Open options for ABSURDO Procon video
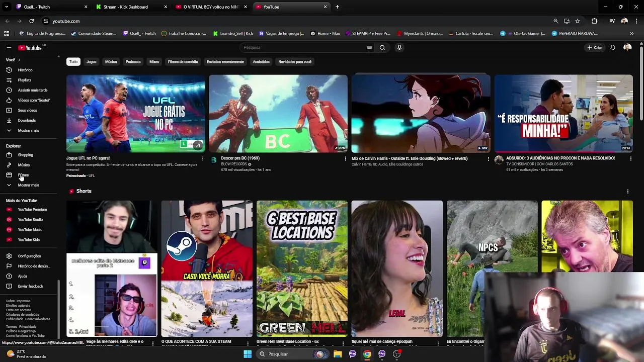Viewport: 644px width, 362px height. (x=630, y=159)
